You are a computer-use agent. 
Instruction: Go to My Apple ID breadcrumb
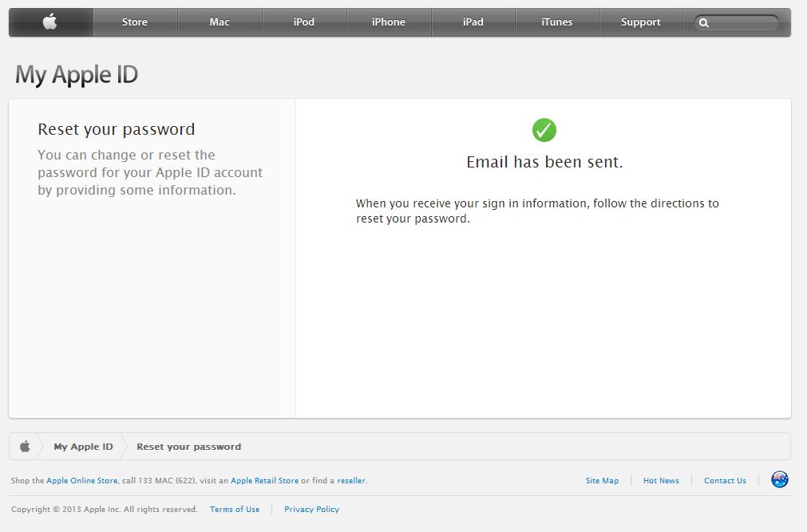pyautogui.click(x=83, y=447)
